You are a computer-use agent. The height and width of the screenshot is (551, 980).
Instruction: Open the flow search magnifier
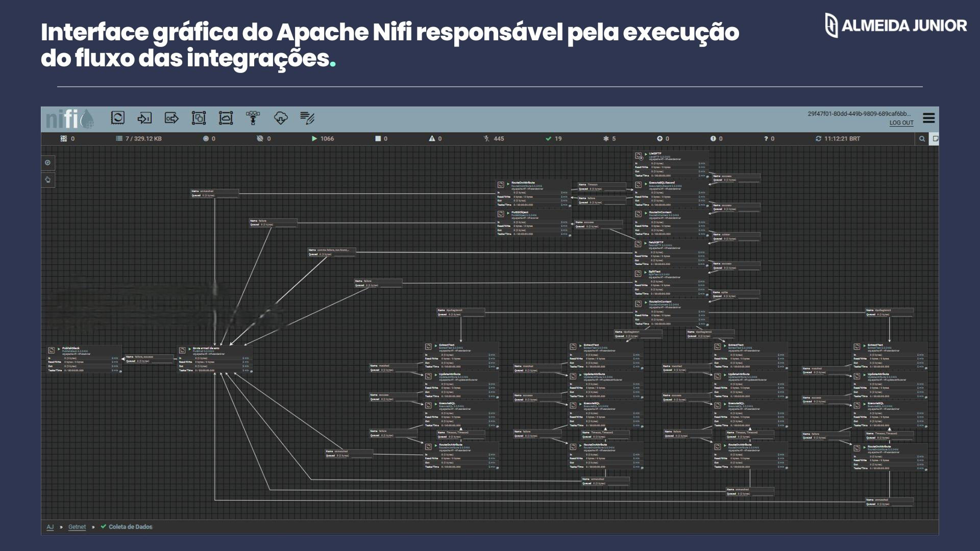pyautogui.click(x=922, y=139)
